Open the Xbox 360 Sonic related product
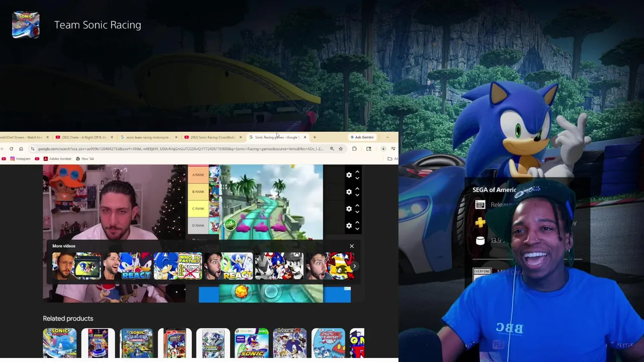 (x=252, y=343)
